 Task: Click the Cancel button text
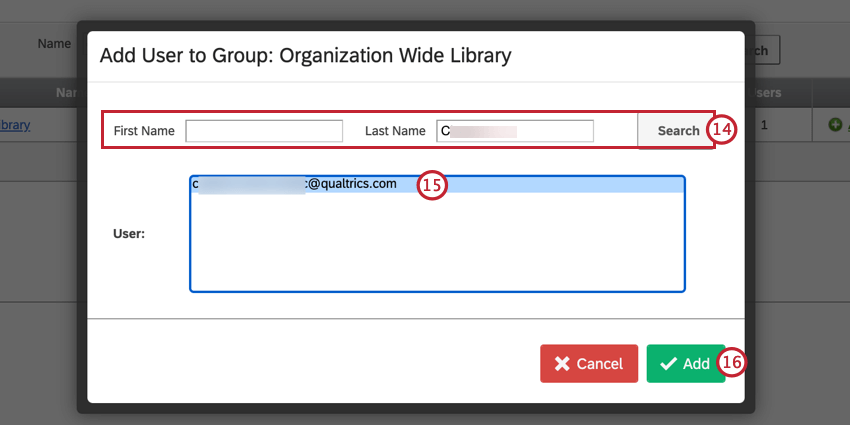tap(599, 364)
